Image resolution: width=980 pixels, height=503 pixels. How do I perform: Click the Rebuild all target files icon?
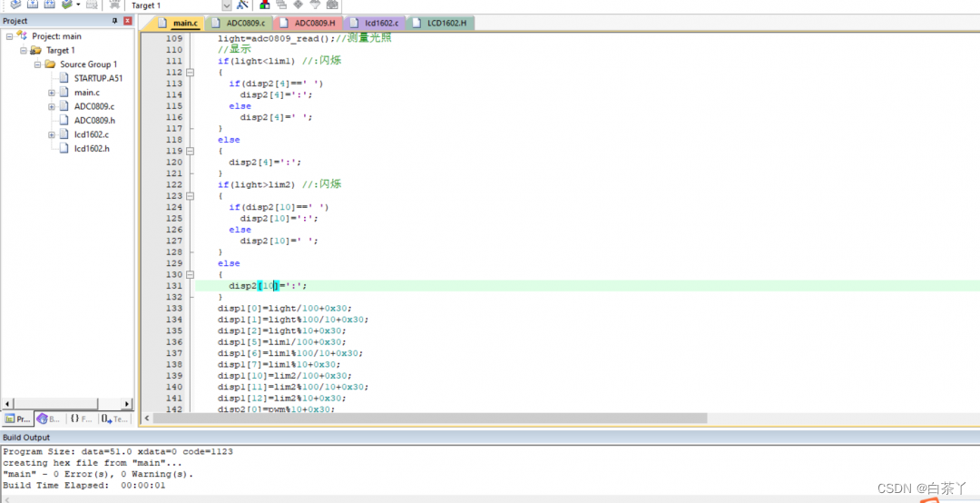coord(49,5)
